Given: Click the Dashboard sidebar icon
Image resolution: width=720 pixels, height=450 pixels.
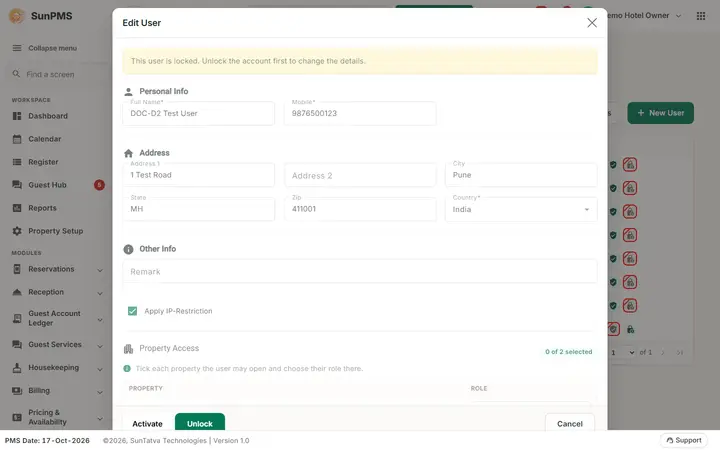Looking at the screenshot, I should pyautogui.click(x=17, y=116).
